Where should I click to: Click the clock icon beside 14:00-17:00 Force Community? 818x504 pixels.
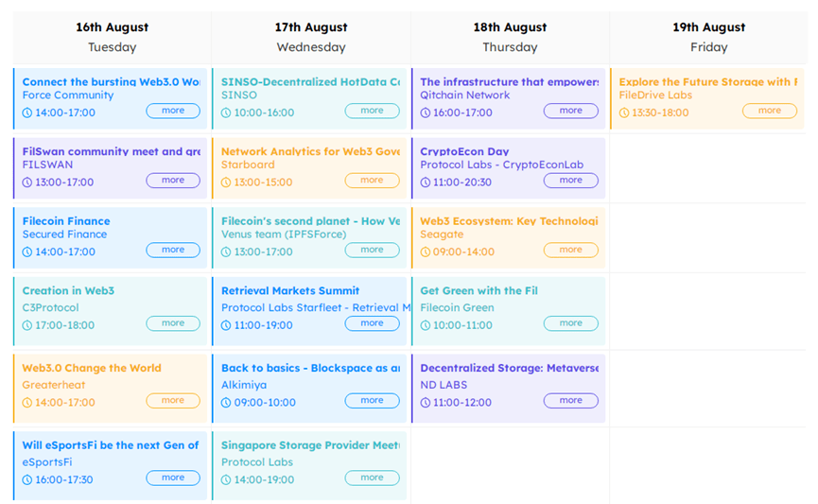pos(27,113)
